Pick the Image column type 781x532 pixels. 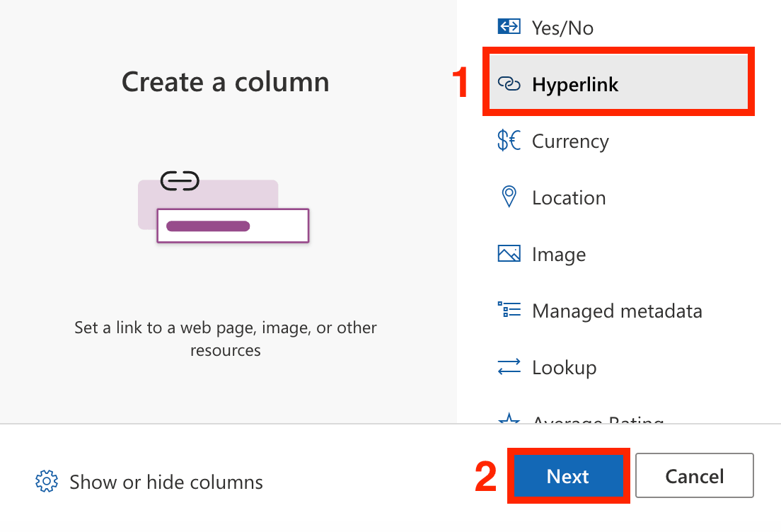(618, 254)
